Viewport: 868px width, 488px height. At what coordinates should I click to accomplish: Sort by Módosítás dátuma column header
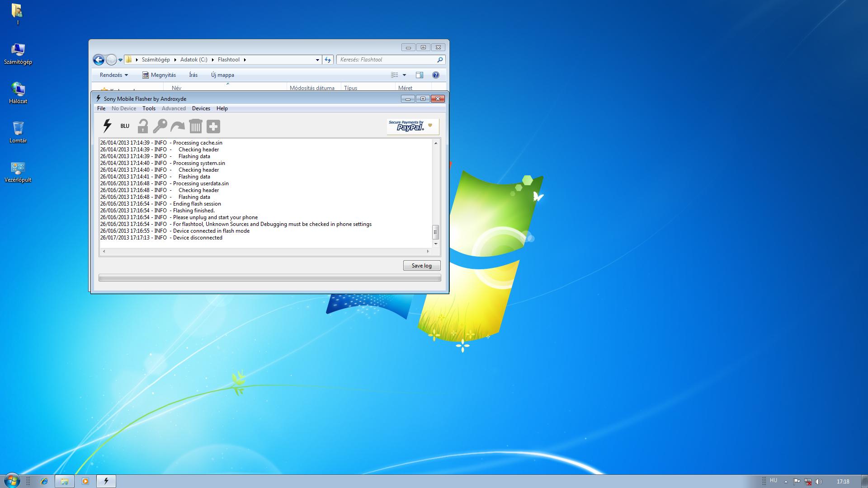[x=312, y=88]
